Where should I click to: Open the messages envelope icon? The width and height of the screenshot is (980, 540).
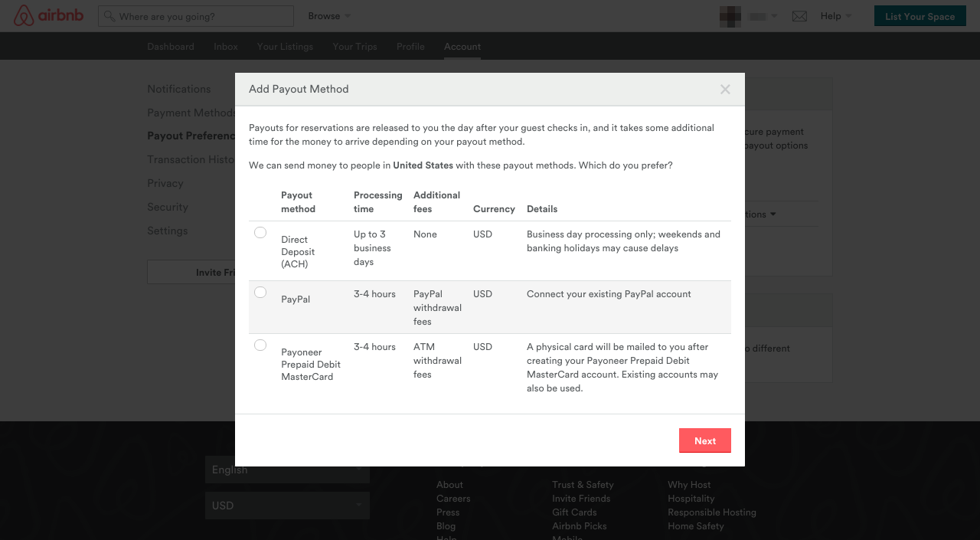coord(799,16)
